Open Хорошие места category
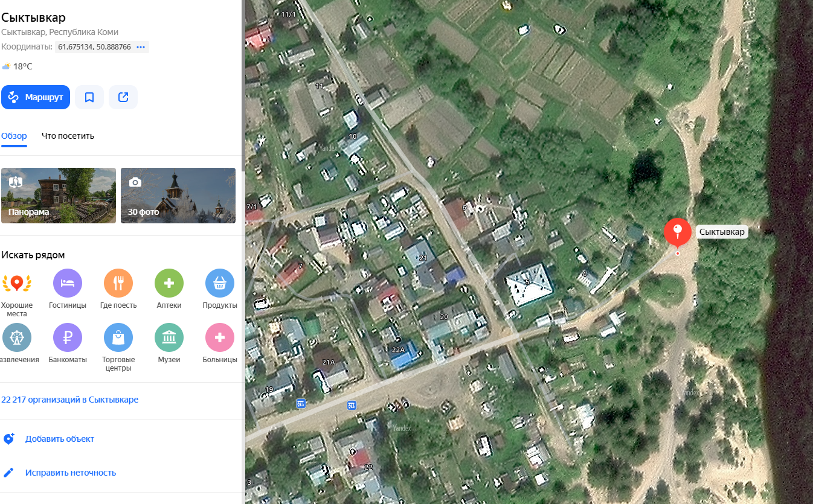Viewport: 813px width, 504px height. [x=17, y=284]
